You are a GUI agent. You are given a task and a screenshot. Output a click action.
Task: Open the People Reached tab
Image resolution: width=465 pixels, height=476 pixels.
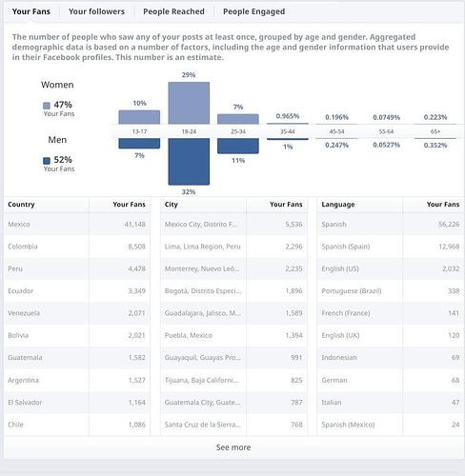173,11
